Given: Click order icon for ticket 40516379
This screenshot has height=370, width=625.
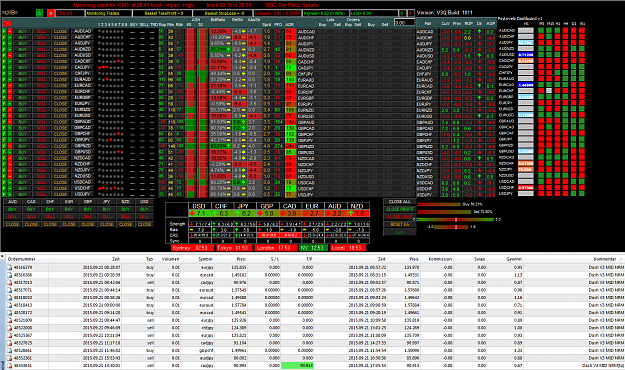Looking at the screenshot, I should click(x=9, y=268).
